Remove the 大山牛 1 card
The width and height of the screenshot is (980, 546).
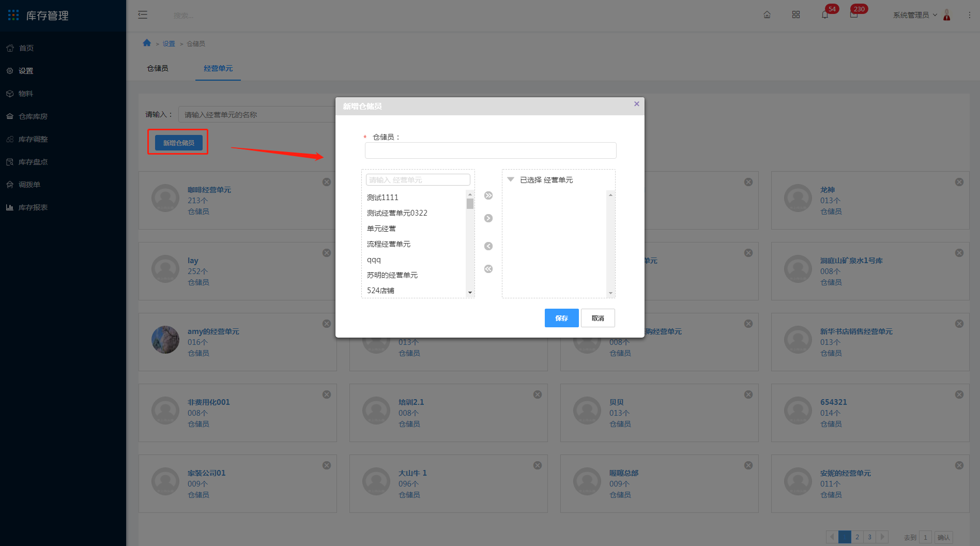(x=538, y=465)
